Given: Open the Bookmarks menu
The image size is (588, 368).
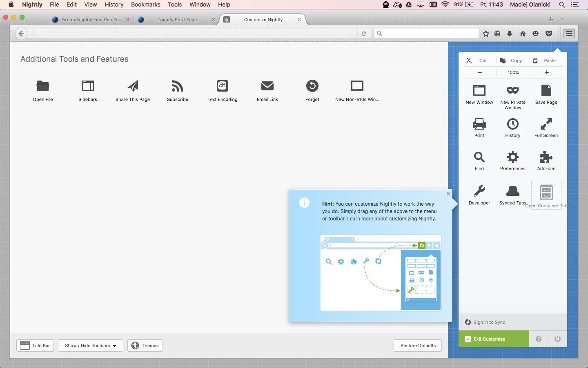Looking at the screenshot, I should click(x=145, y=4).
